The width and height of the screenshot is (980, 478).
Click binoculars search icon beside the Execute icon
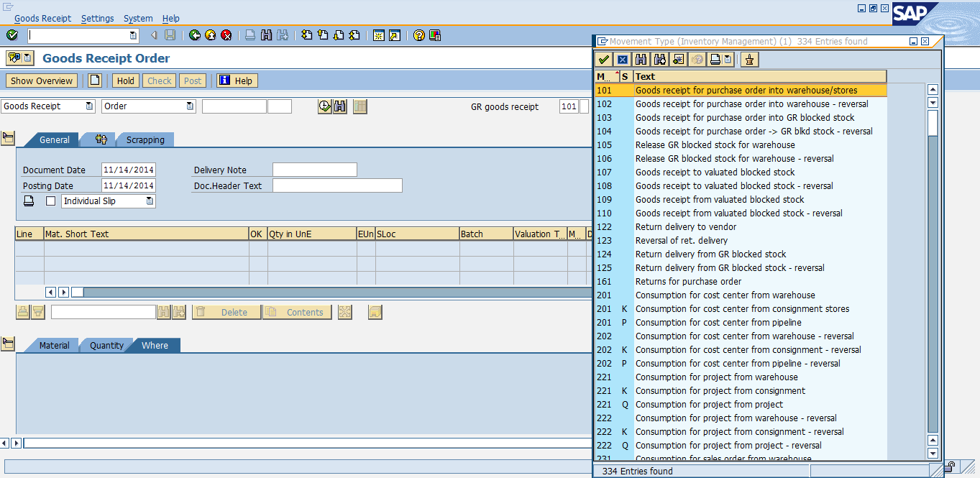coord(339,106)
